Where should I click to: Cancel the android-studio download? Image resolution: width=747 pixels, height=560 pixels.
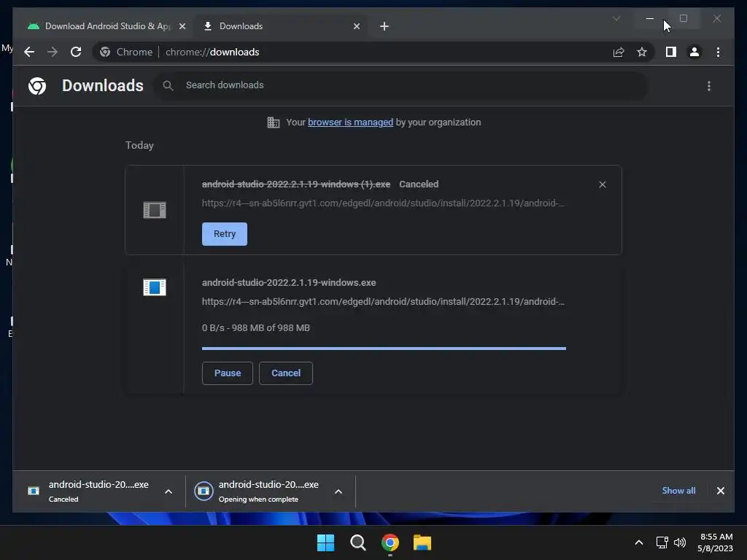point(286,373)
